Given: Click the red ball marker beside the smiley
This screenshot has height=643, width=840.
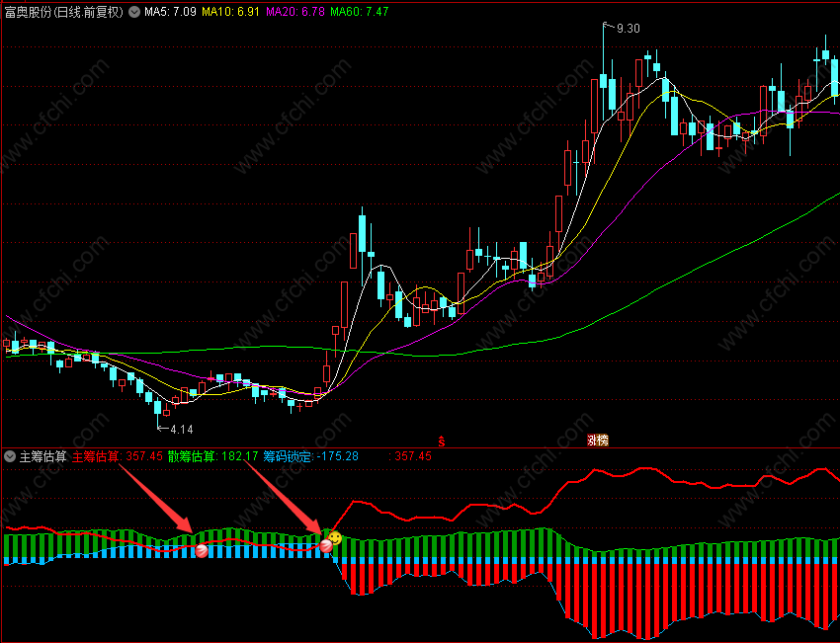Looking at the screenshot, I should pos(326,546).
